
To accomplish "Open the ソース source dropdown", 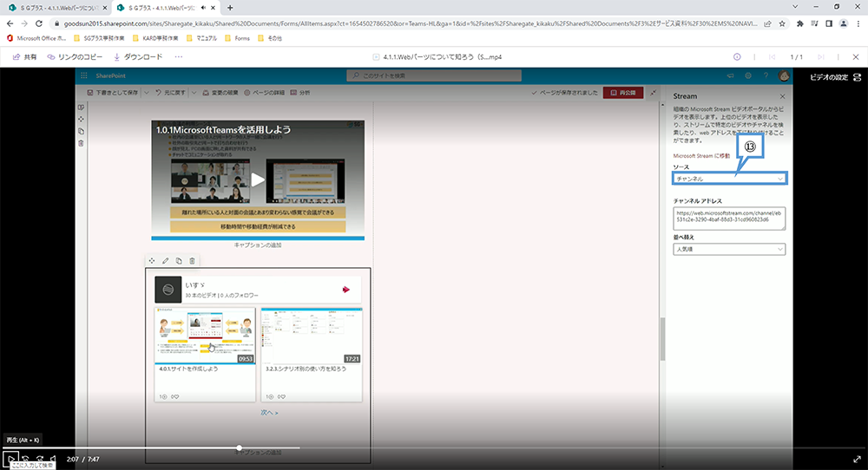I will (729, 179).
